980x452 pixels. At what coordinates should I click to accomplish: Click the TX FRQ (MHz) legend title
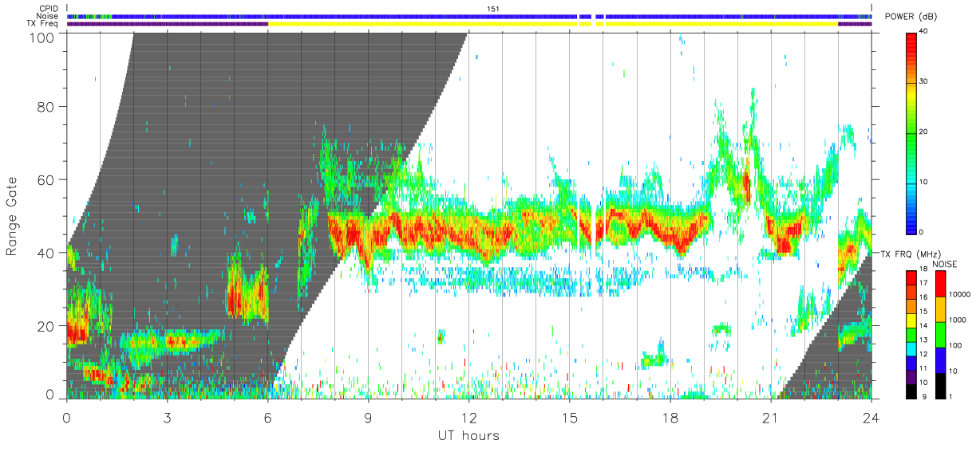tap(913, 254)
